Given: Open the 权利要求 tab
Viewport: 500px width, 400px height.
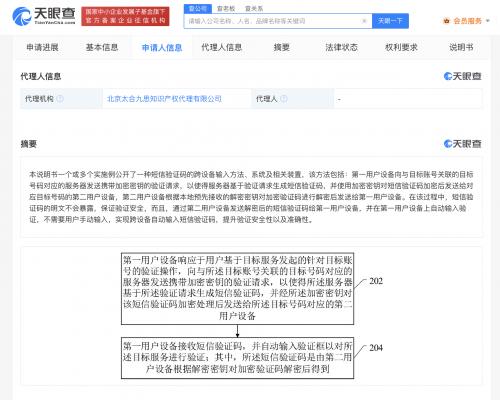Looking at the screenshot, I should point(401,47).
